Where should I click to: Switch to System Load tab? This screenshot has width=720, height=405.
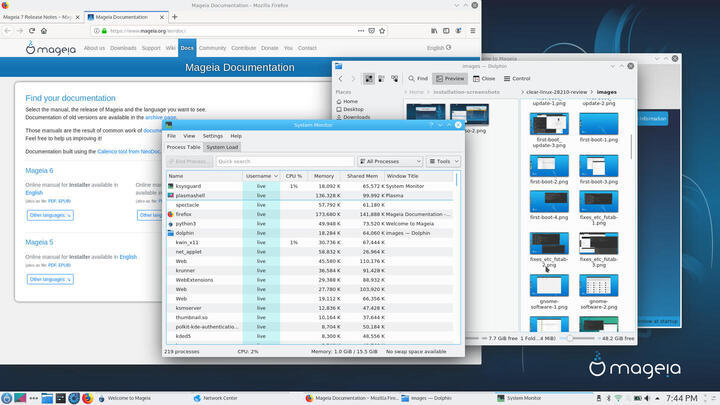click(222, 147)
